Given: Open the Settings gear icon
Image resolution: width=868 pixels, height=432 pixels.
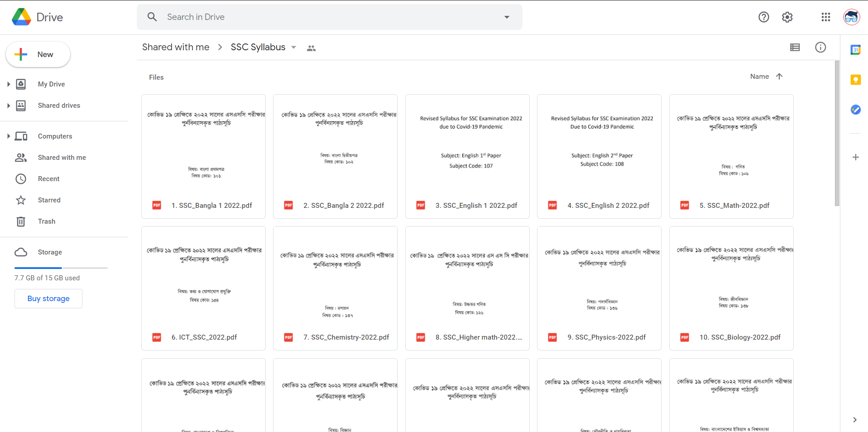Looking at the screenshot, I should click(787, 17).
